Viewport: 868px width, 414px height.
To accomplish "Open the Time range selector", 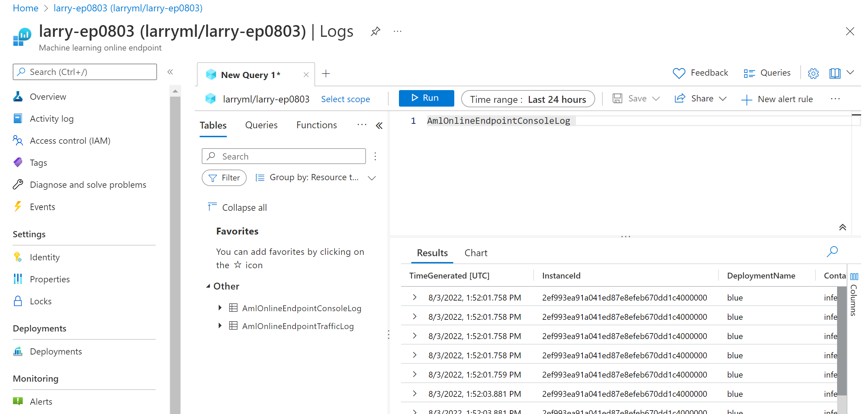I will coord(528,99).
